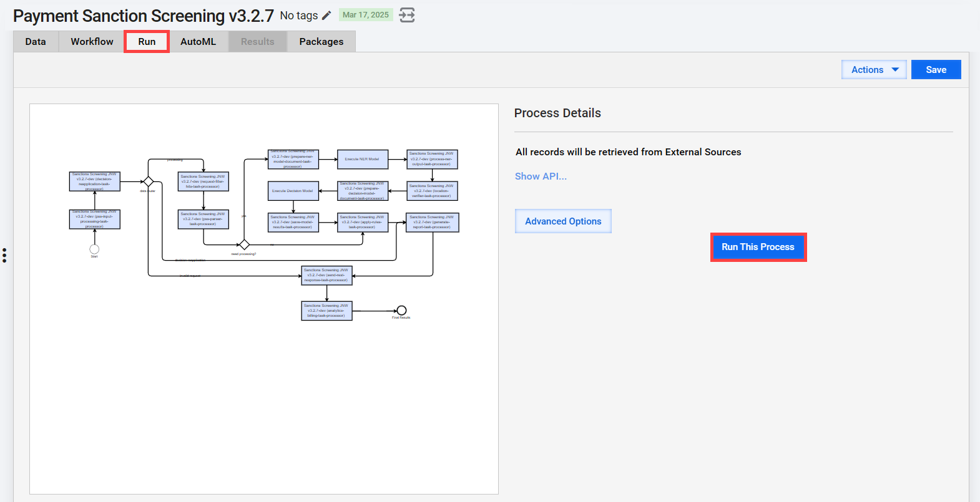The image size is (980, 502).
Task: Select the decision-reapplication-task-processor node
Action: point(94,181)
